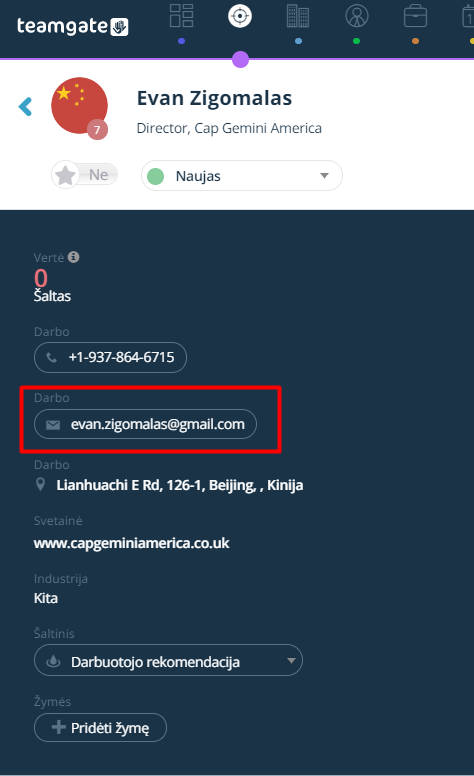Open the Naujas status dropdown
This screenshot has width=474, height=776.
coord(242,176)
